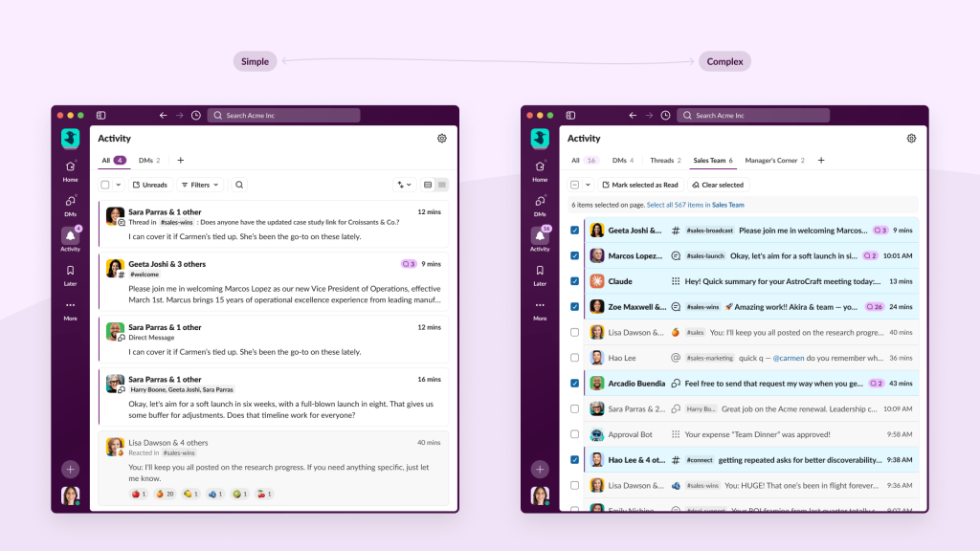Uncheck the Claude message row checkbox
980x551 pixels.
coord(574,281)
